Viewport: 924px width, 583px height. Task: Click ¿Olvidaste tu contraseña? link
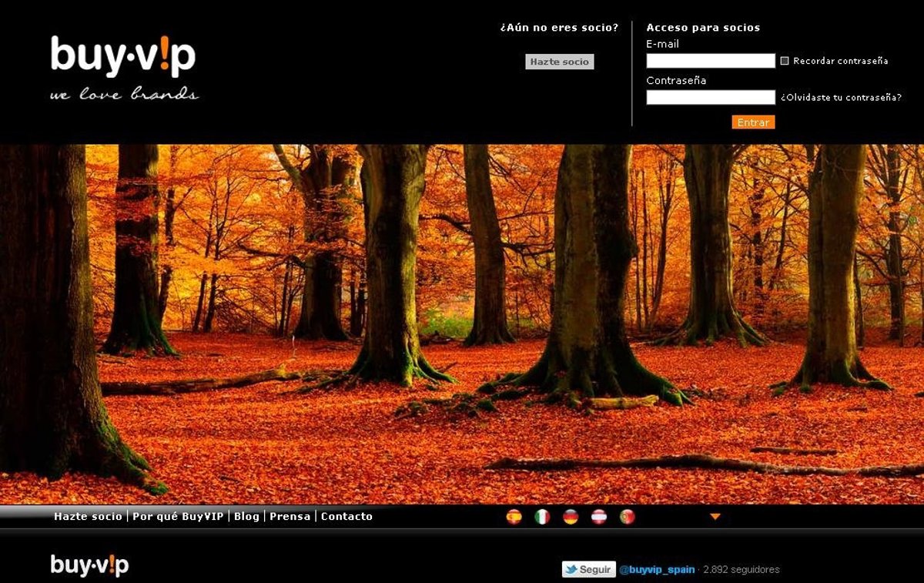841,98
